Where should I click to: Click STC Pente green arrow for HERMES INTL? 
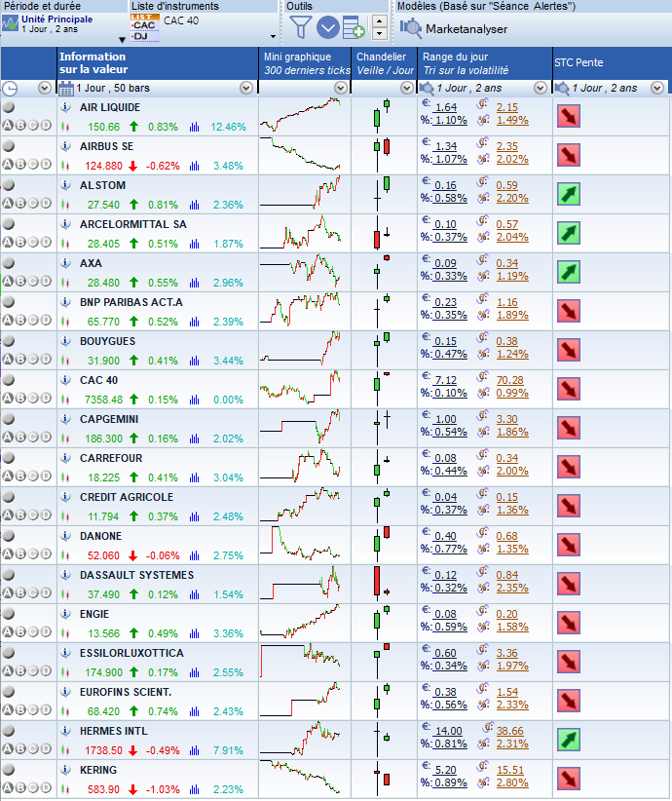[x=569, y=741]
